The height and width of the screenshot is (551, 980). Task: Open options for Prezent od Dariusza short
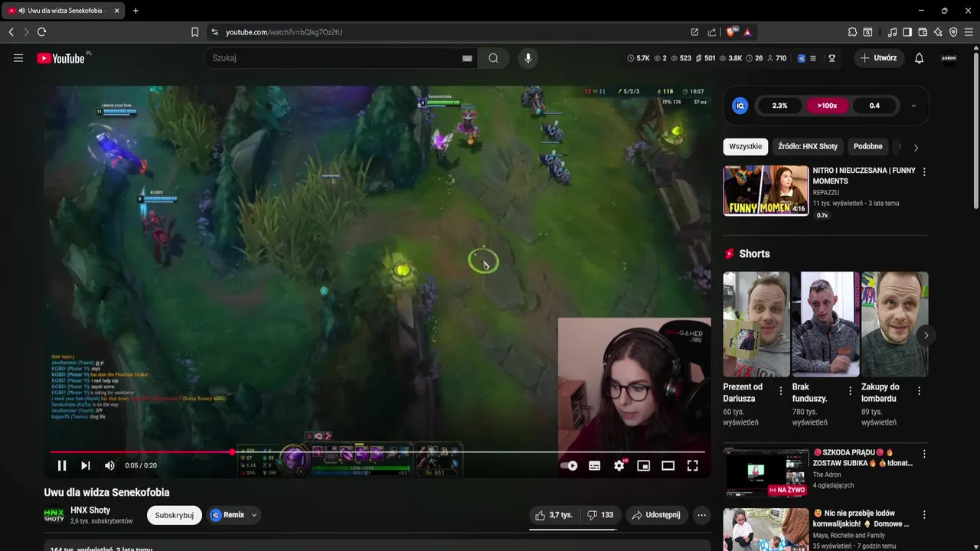pyautogui.click(x=781, y=391)
